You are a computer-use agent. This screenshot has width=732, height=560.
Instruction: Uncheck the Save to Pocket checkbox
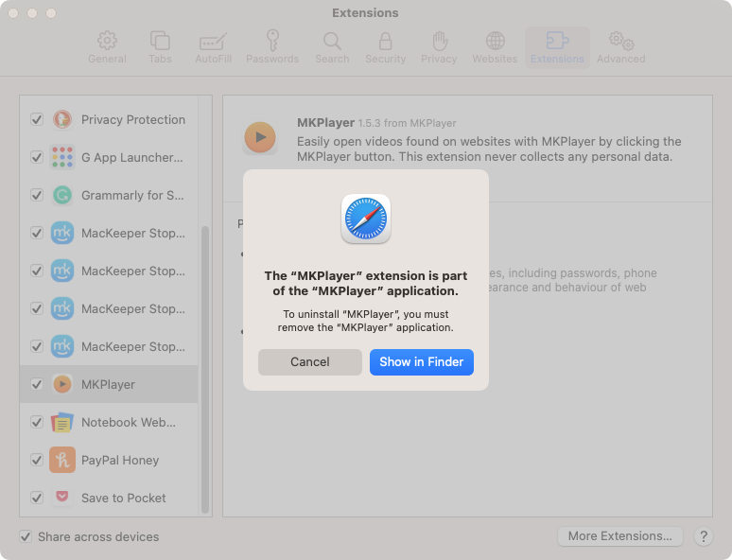click(37, 498)
